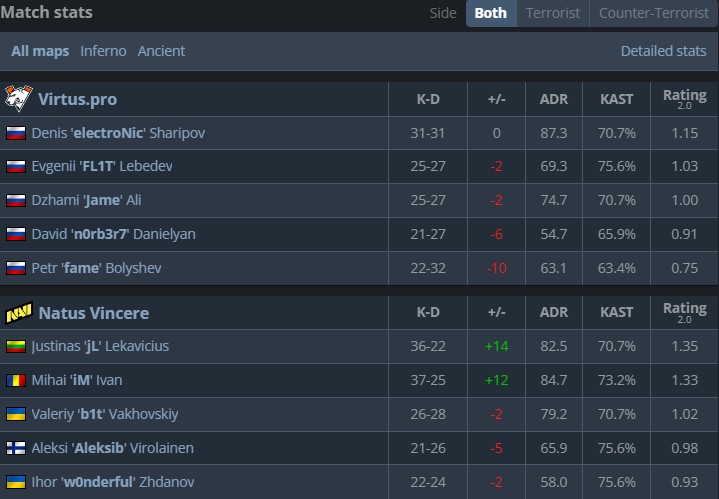Select the All maps tab
Image resolution: width=719 pixels, height=499 pixels.
[40, 51]
